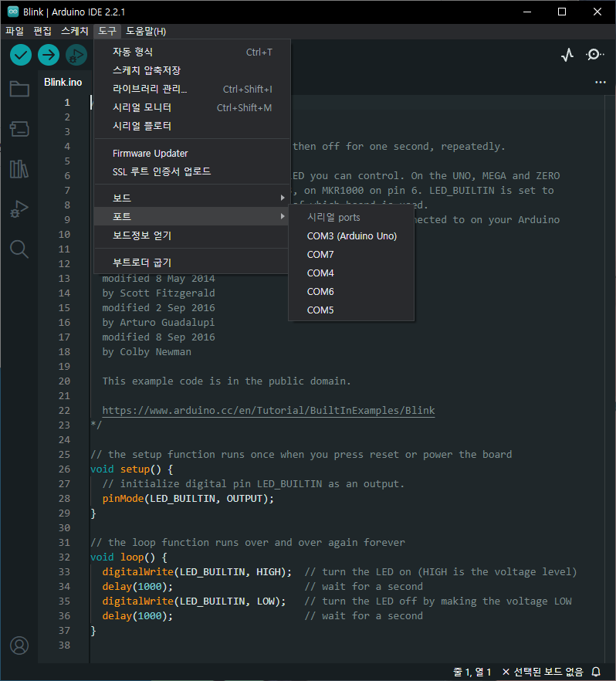Select port COM5
Viewport: 616px width, 681px height.
(352, 310)
